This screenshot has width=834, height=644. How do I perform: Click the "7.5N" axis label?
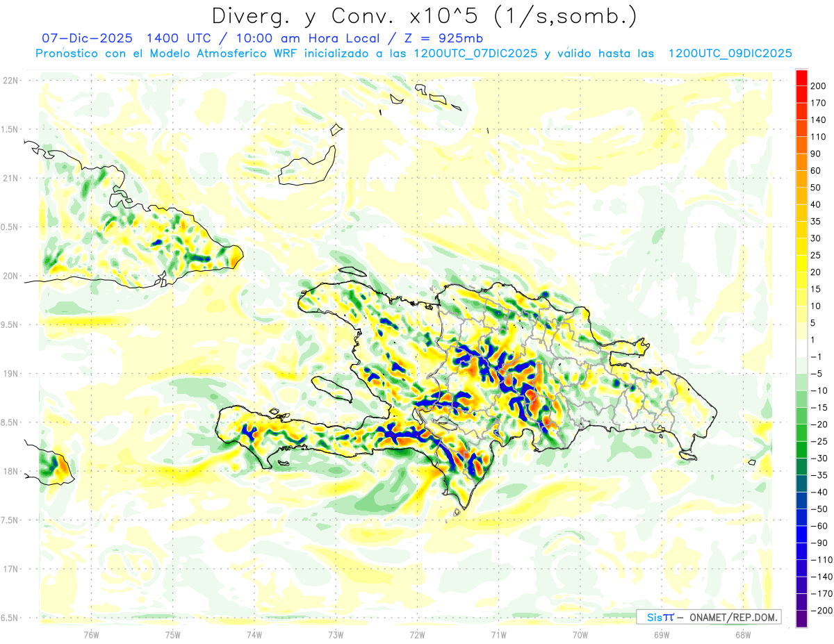(10, 520)
